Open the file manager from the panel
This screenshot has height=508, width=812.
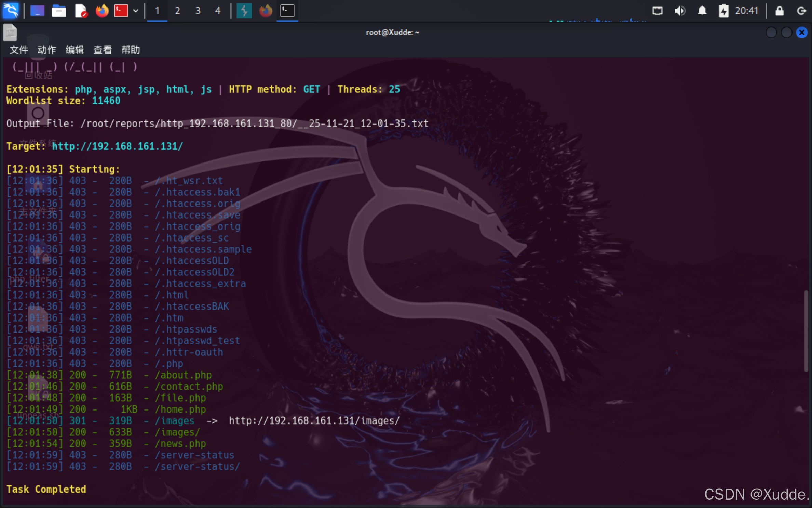[59, 11]
